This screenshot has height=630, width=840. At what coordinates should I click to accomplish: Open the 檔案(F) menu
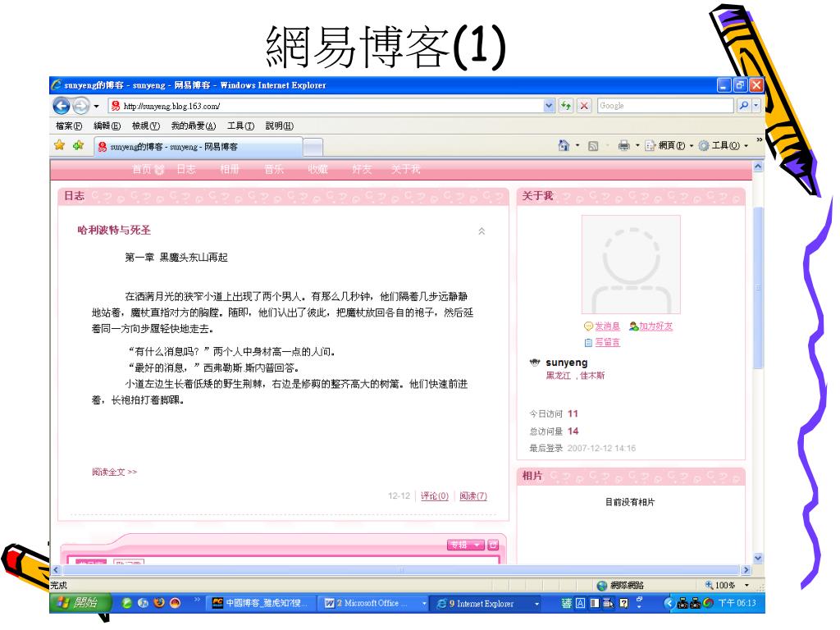(x=69, y=126)
